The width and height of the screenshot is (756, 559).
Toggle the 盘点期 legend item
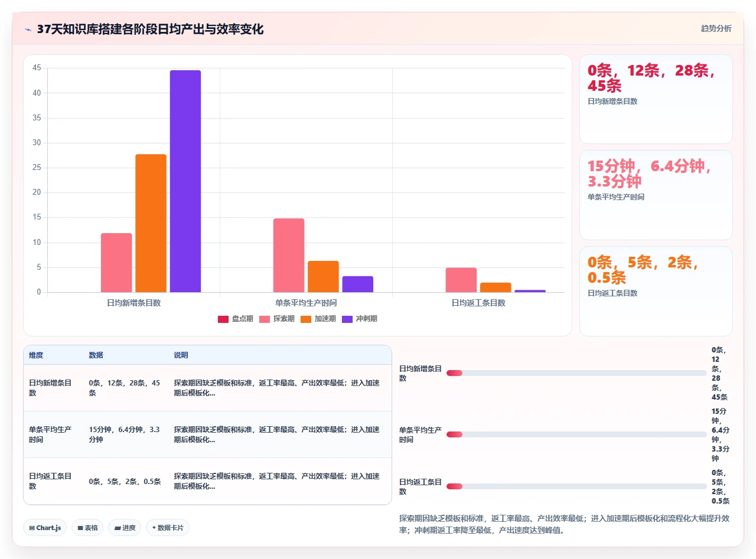point(236,319)
